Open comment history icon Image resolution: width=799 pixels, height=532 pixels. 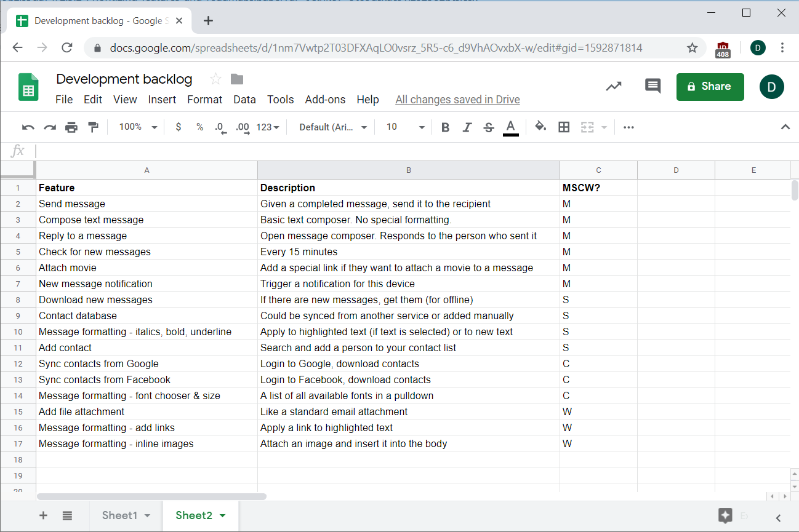[652, 86]
